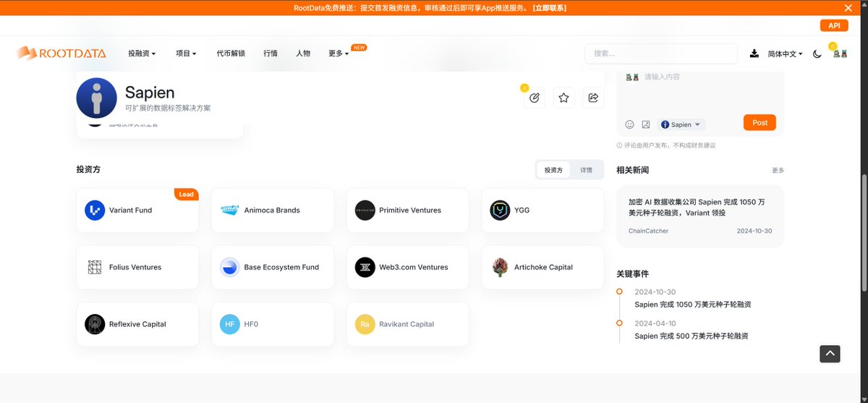868x403 pixels.
Task: Expand the 项目 dropdown menu
Action: click(x=186, y=54)
